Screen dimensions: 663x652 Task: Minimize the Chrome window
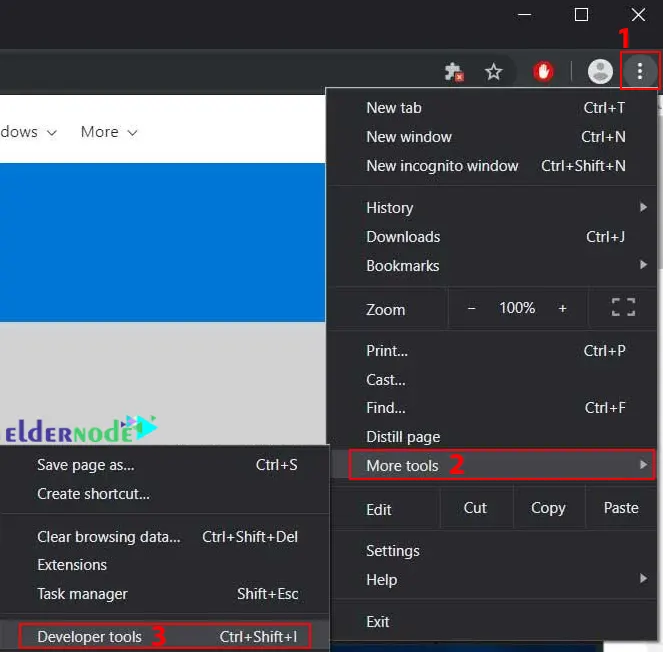(524, 15)
